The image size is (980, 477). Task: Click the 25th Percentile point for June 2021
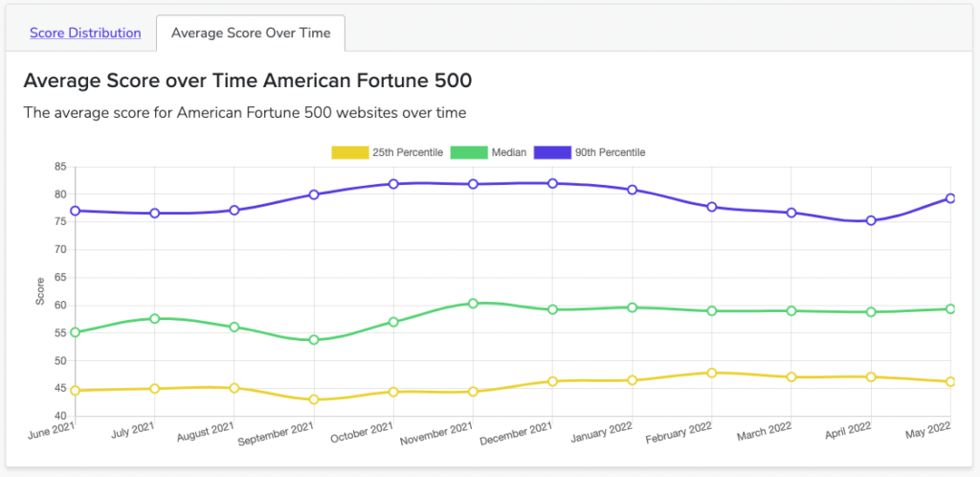tap(75, 391)
